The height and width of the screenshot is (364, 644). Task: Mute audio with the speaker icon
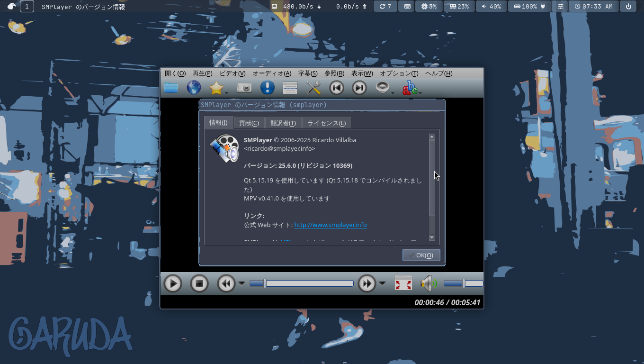[429, 283]
